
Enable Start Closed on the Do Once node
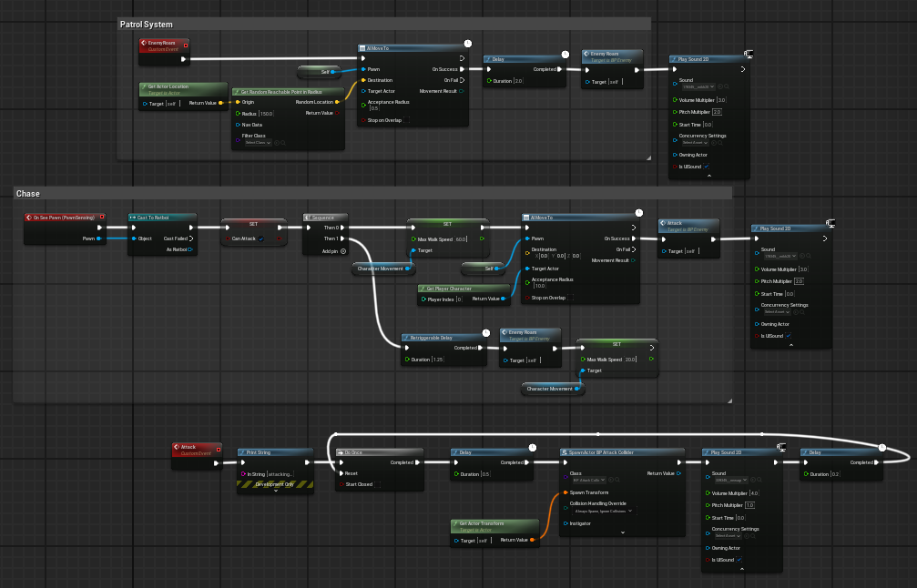(x=377, y=484)
